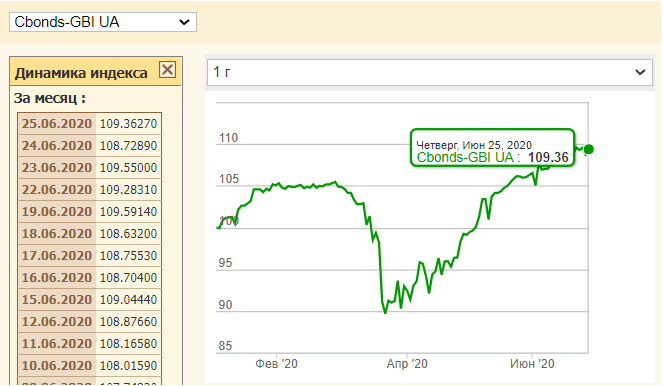Select the value 108.01590
This screenshot has width=663, height=386.
pyautogui.click(x=129, y=365)
